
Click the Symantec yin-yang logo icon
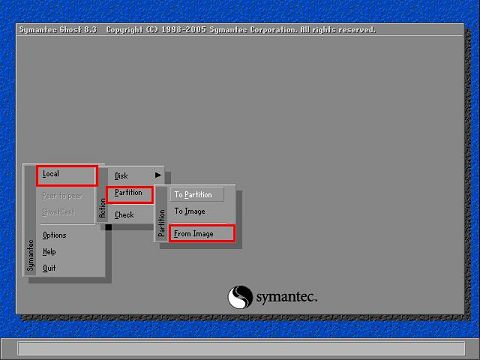click(240, 297)
